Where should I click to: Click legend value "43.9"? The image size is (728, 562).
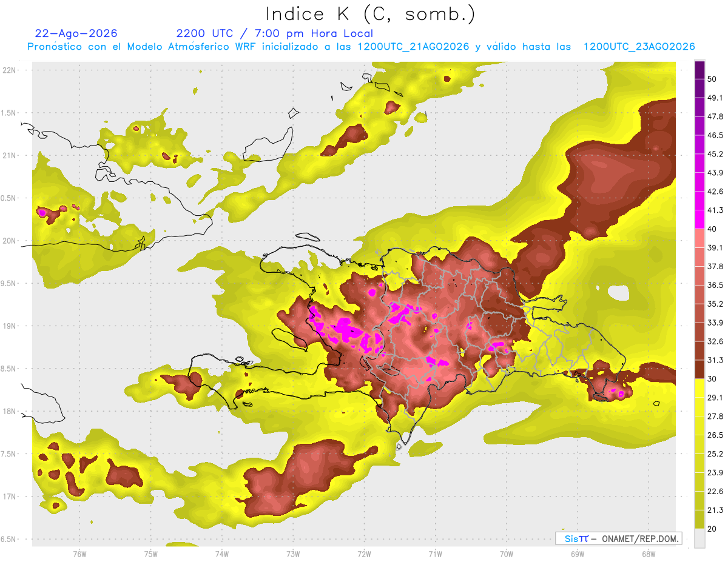tap(715, 173)
